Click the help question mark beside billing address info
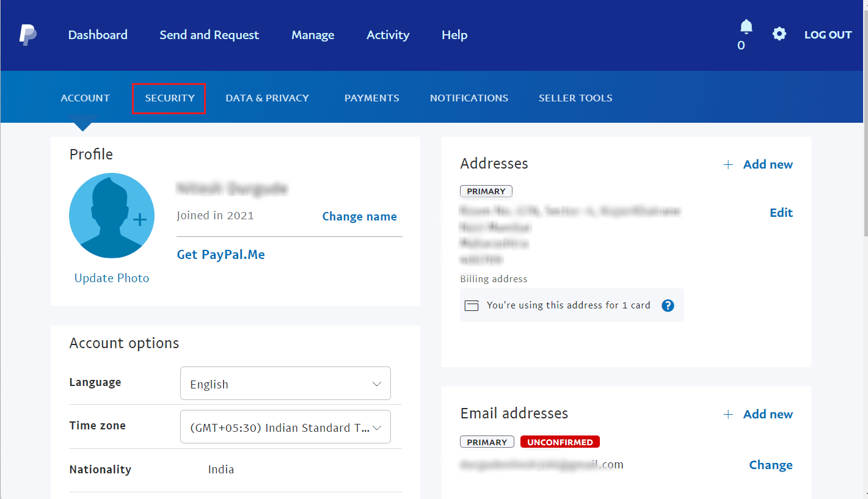Screen dimensions: 868x499 click(x=668, y=305)
